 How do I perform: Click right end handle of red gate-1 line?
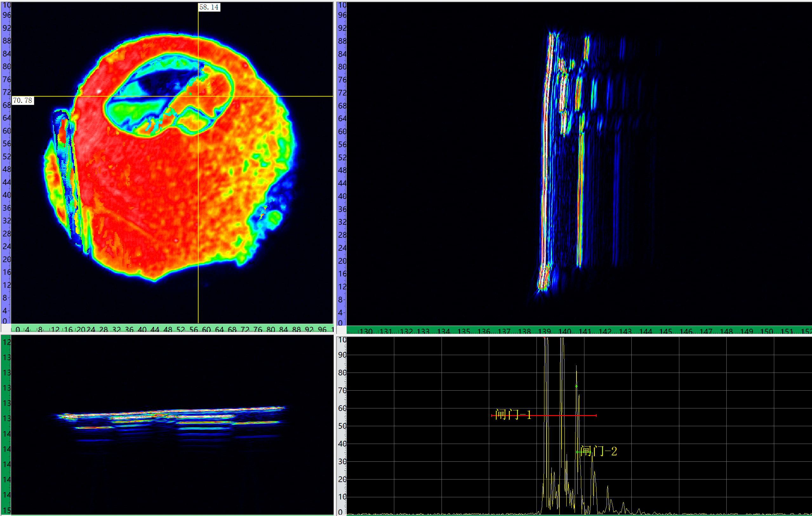[x=596, y=416]
